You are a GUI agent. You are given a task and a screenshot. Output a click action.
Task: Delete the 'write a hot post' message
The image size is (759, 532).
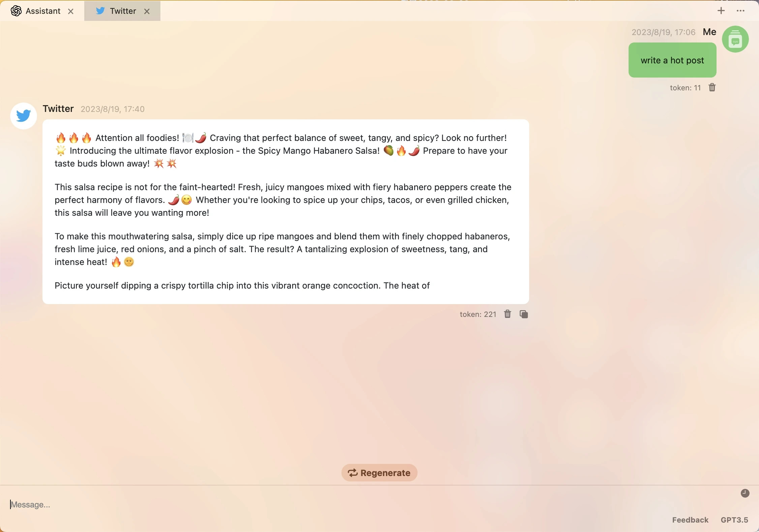pyautogui.click(x=712, y=88)
